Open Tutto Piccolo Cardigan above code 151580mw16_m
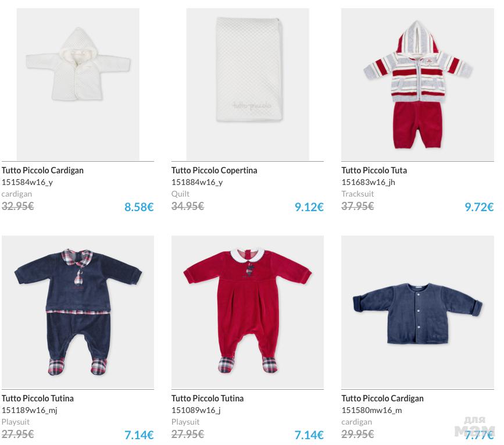Screen dimensions: 504x445 (x=383, y=398)
